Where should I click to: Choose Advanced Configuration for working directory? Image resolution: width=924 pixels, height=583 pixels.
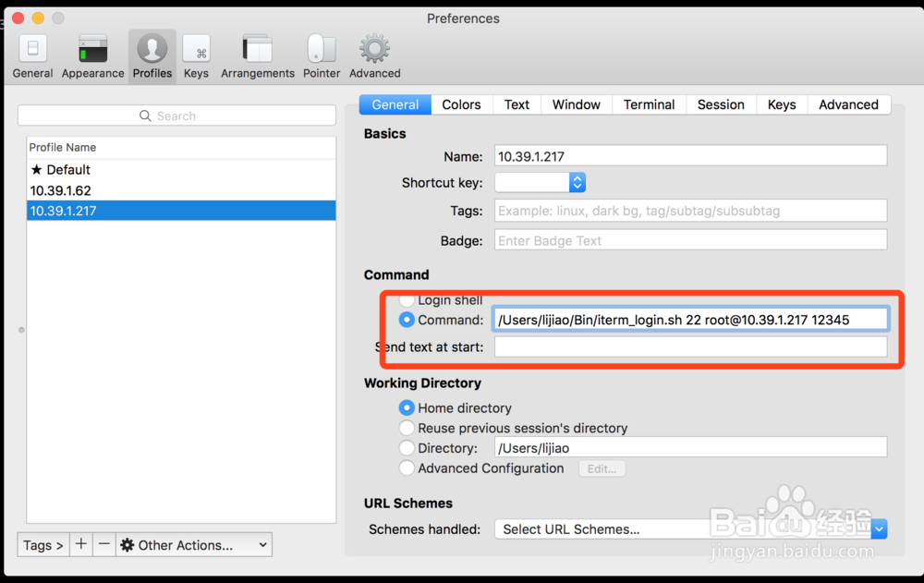point(407,468)
